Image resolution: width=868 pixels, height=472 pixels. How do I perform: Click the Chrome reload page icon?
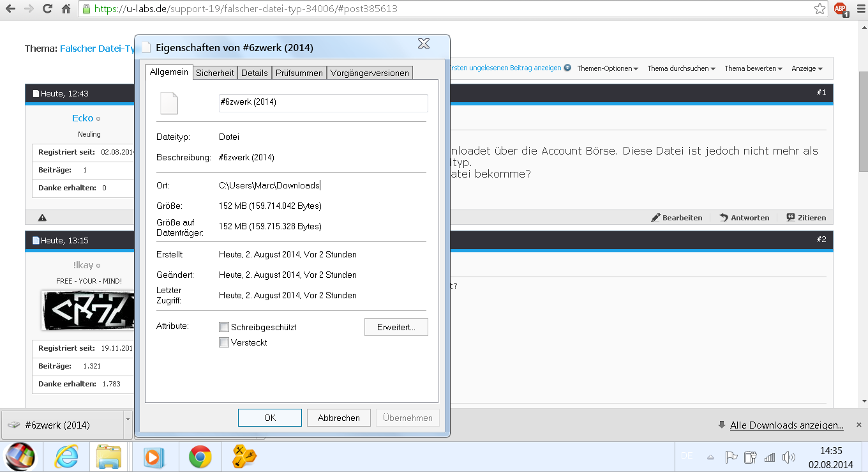point(47,9)
